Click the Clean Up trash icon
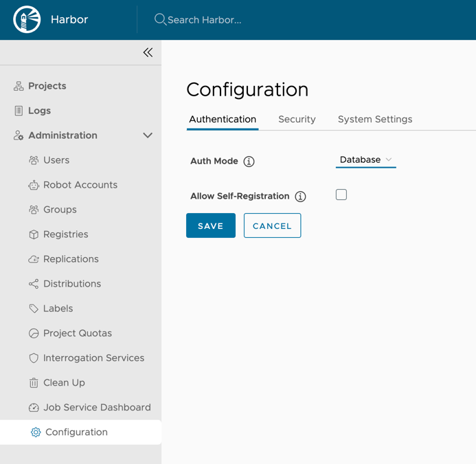Image resolution: width=476 pixels, height=464 pixels. tap(34, 383)
